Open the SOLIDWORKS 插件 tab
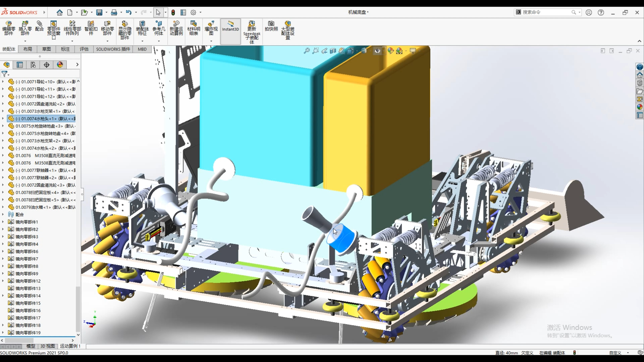 pos(113,49)
